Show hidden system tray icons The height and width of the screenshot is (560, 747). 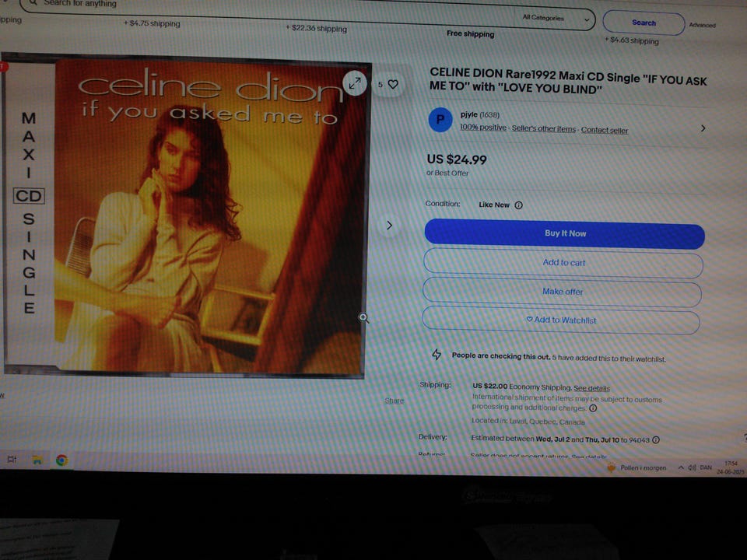(681, 467)
